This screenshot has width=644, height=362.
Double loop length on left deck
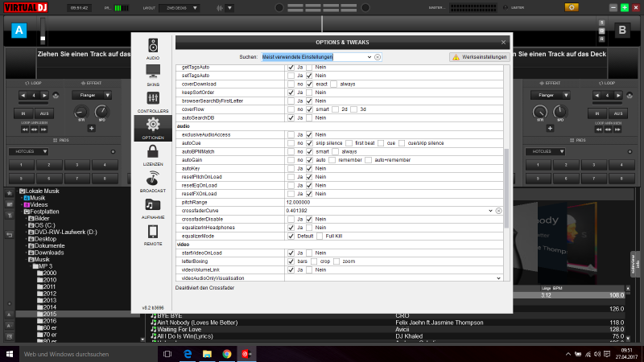click(x=44, y=95)
